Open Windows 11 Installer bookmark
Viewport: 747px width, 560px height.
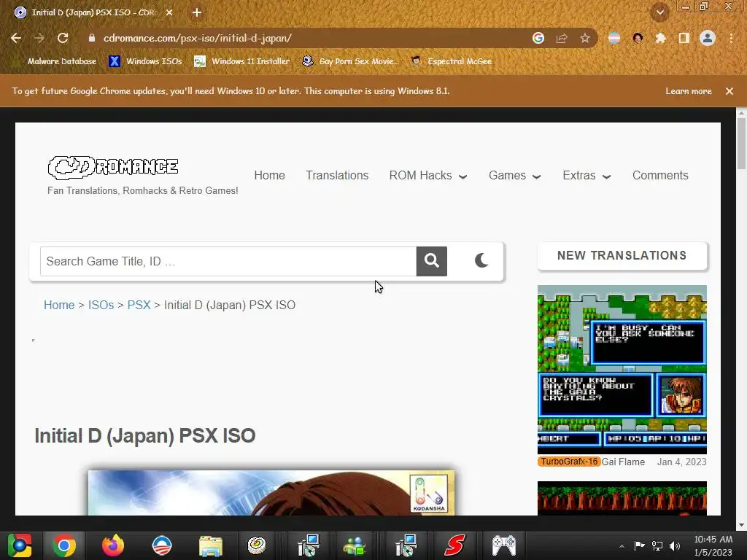pyautogui.click(x=242, y=61)
